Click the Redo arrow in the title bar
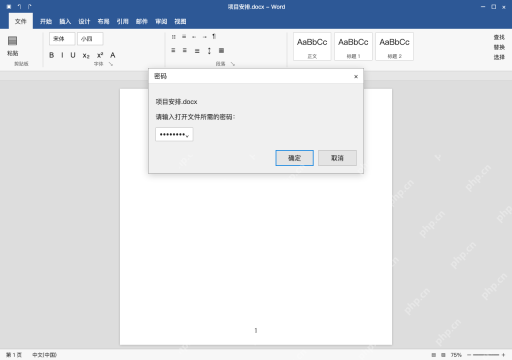512x360 pixels. pyautogui.click(x=30, y=6)
